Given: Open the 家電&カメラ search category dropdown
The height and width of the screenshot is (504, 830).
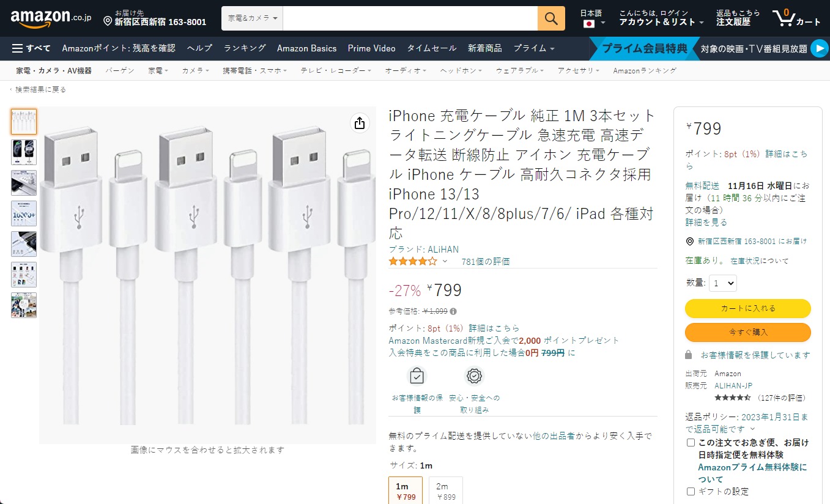Looking at the screenshot, I should point(252,18).
